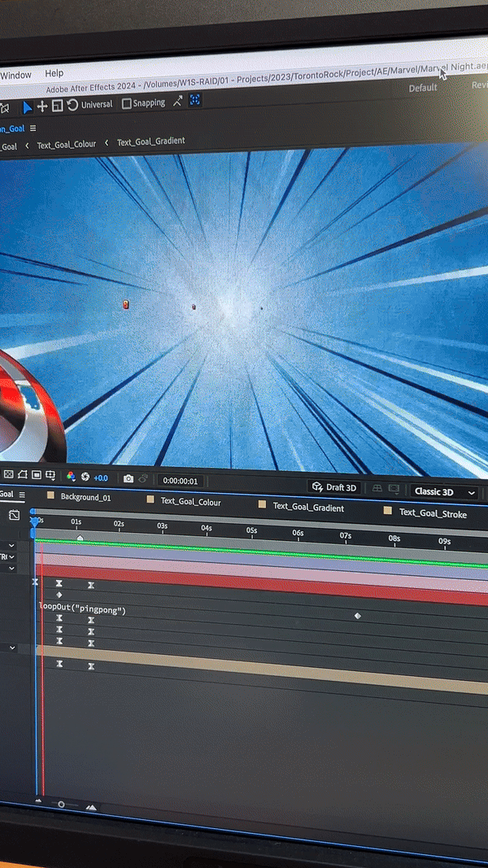This screenshot has height=868, width=488.
Task: Open the composition panel hamburger menu
Action: [33, 129]
